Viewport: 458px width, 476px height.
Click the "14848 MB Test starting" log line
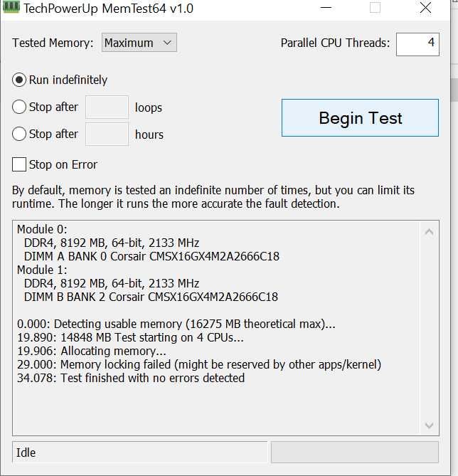pos(131,337)
